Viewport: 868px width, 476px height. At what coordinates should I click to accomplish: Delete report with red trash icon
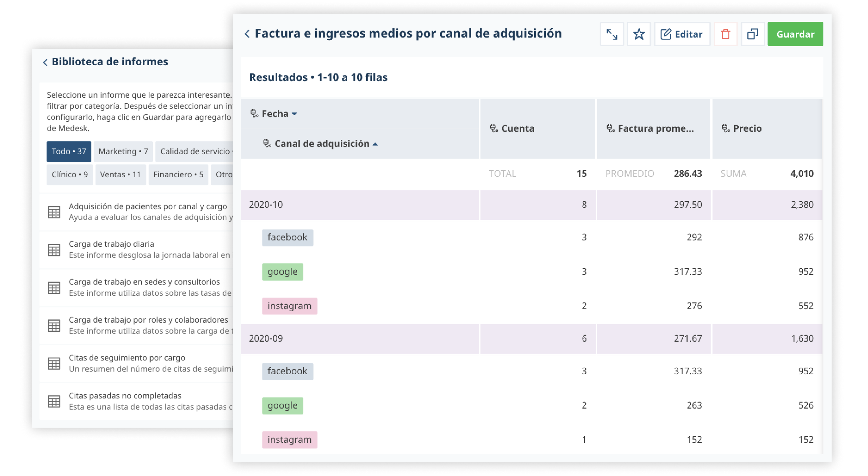(x=726, y=34)
